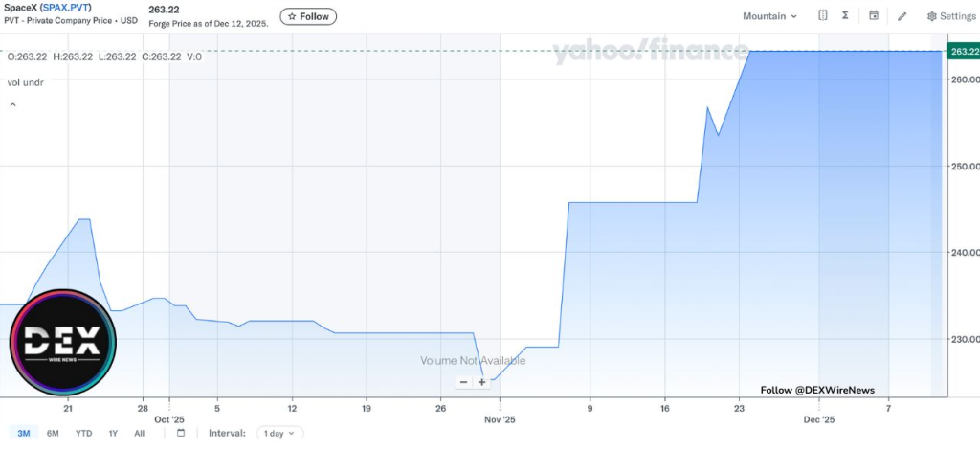Open the 1 day interval dropdown
Screen dimensions: 980x451
[279, 434]
